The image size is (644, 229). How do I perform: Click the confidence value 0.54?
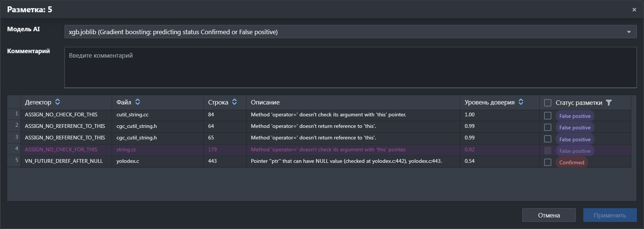tap(470, 161)
